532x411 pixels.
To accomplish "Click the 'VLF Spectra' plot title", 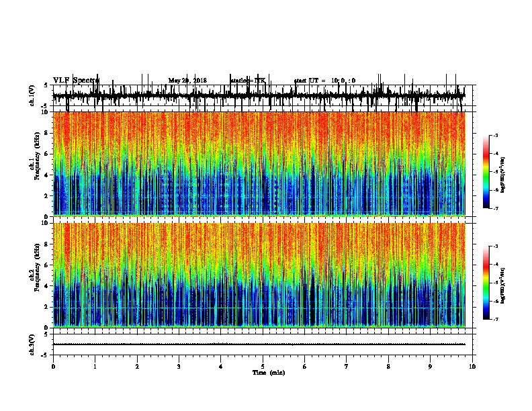I will pos(76,81).
